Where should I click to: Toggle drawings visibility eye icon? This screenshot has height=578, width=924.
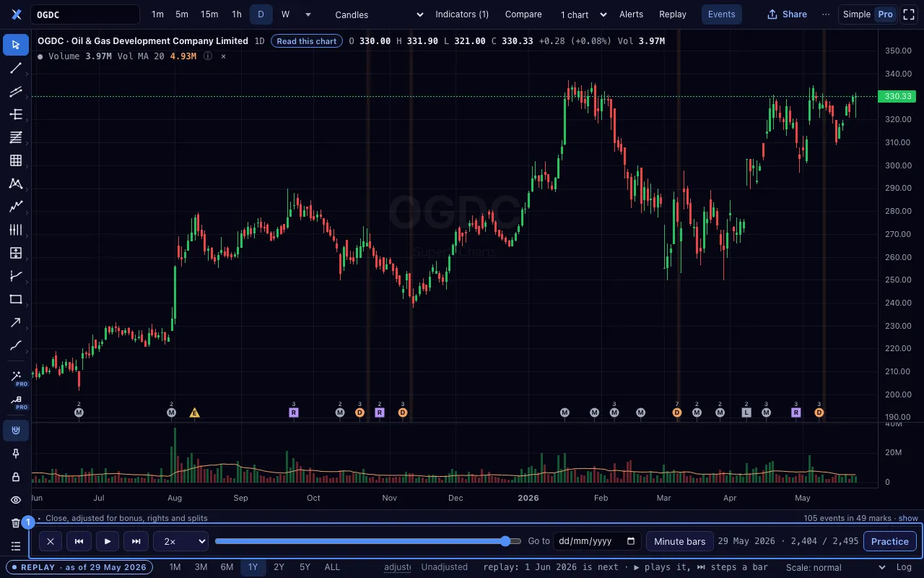(16, 500)
